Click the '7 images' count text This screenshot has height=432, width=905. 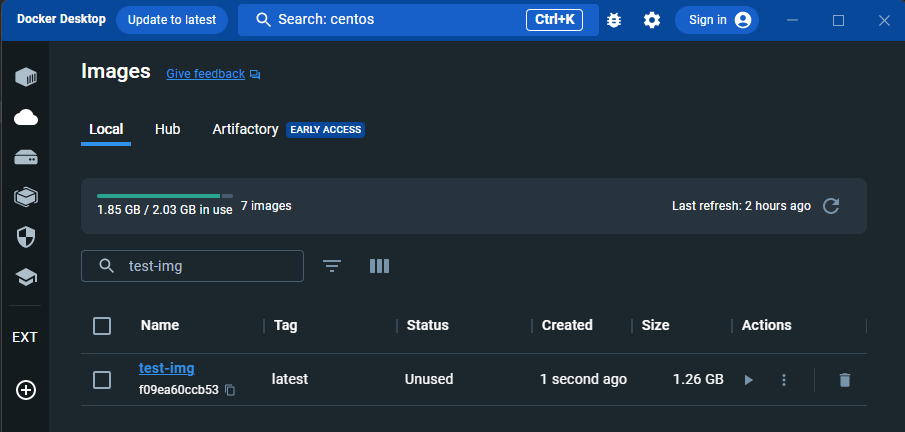(266, 206)
